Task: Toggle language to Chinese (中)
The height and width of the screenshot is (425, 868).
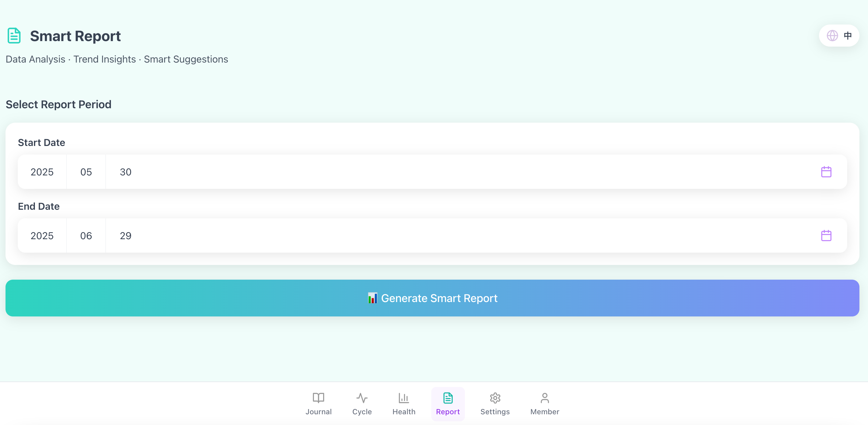Action: click(x=847, y=36)
